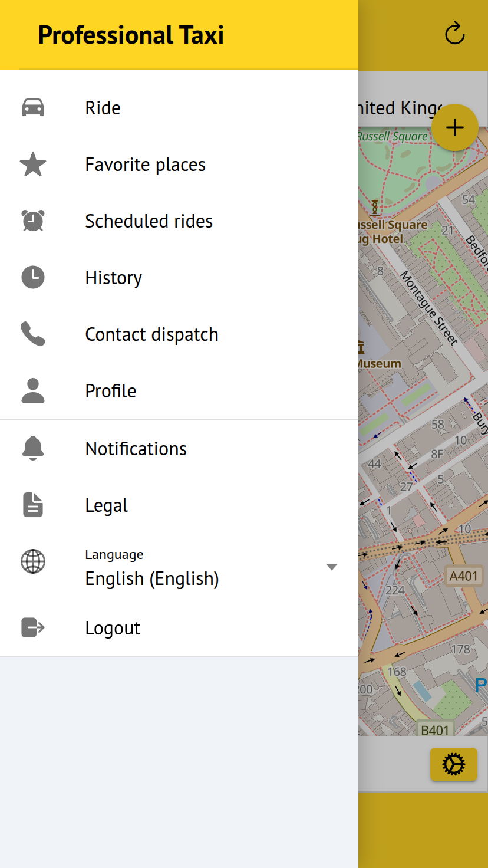Click the star icon for Favorite places
Viewport: 488px width, 868px height.
[33, 165]
